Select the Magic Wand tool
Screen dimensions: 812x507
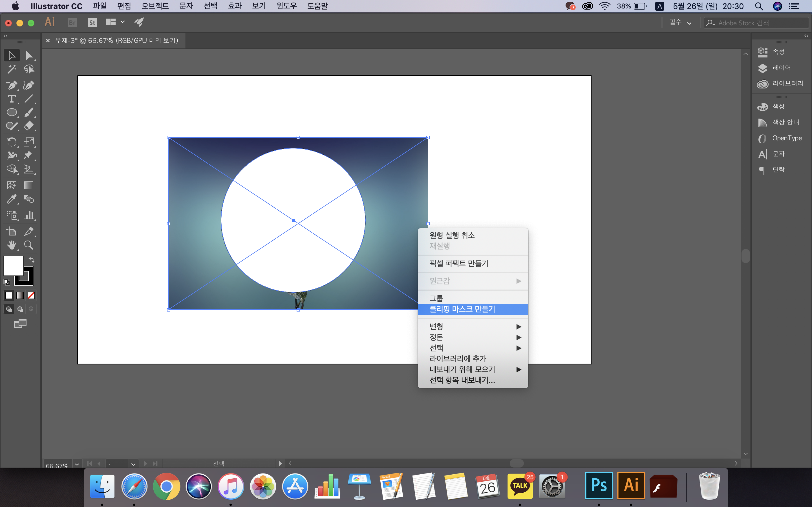[11, 69]
